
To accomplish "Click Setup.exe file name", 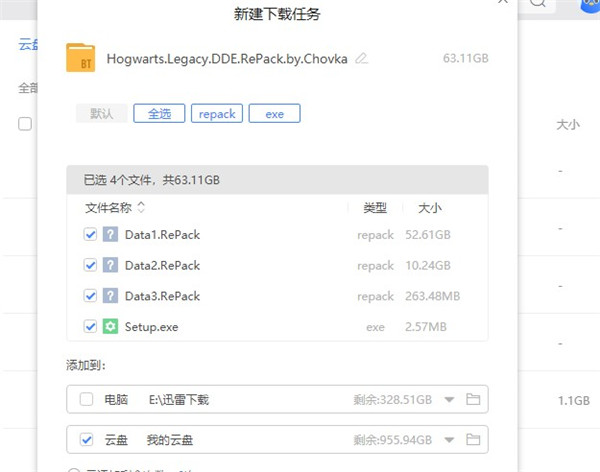I will [152, 327].
